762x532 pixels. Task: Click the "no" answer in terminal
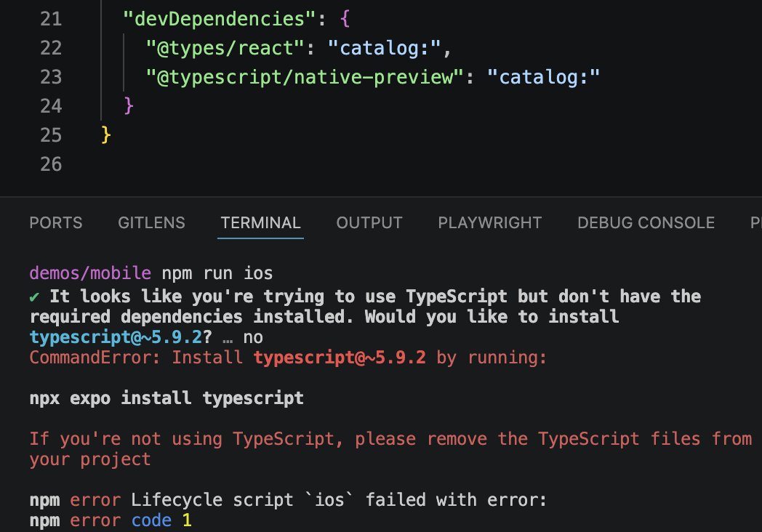253,337
